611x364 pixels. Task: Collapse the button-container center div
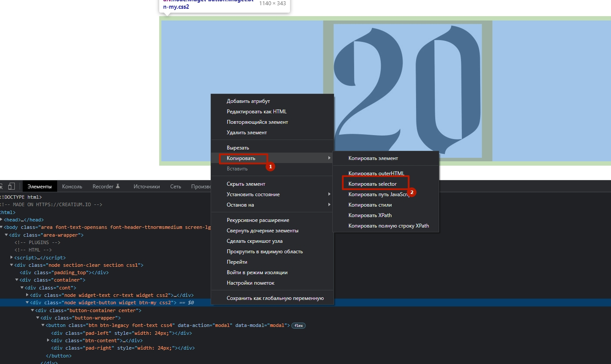click(x=33, y=310)
